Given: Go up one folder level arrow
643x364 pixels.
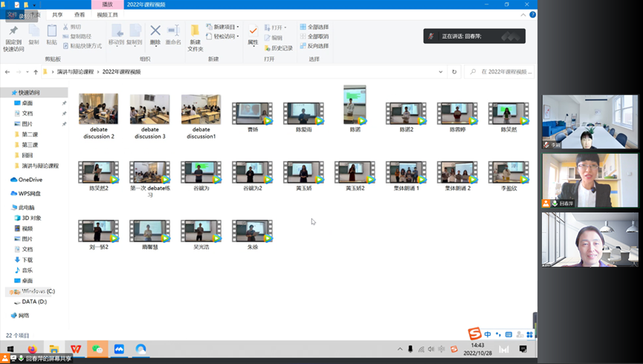Looking at the screenshot, I should (x=36, y=72).
